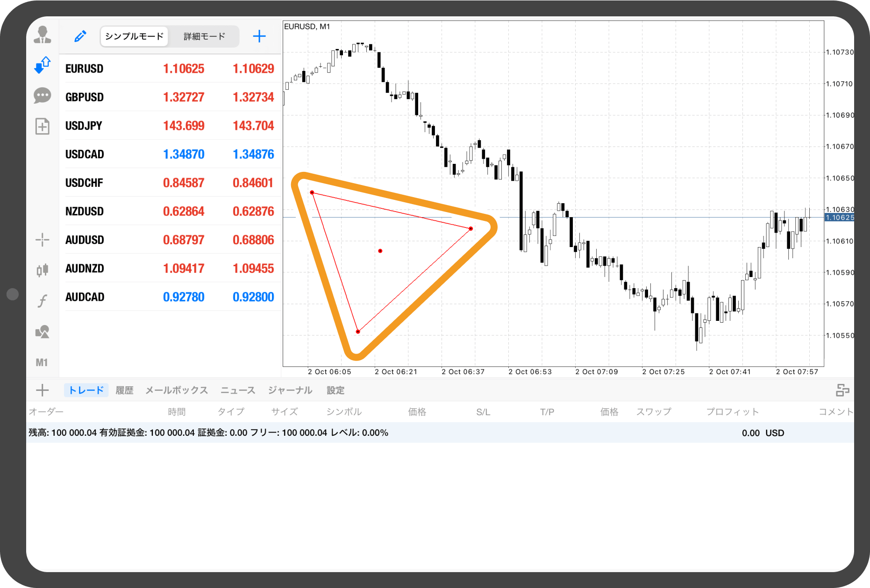Screen dimensions: 870x588
Task: Open the 履歴 tab
Action: [x=124, y=390]
